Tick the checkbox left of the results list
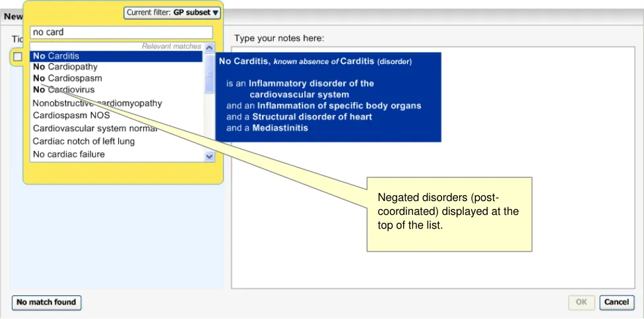 pyautogui.click(x=18, y=57)
